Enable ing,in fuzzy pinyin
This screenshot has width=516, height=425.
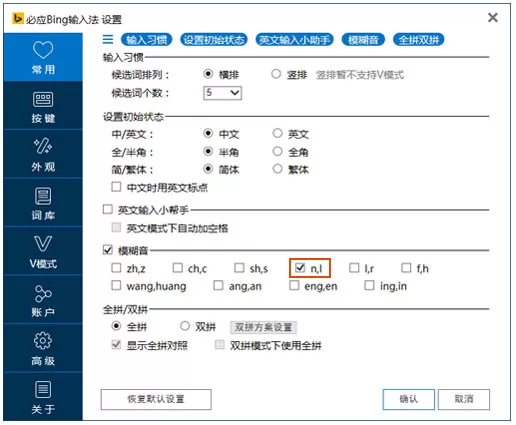pos(369,285)
